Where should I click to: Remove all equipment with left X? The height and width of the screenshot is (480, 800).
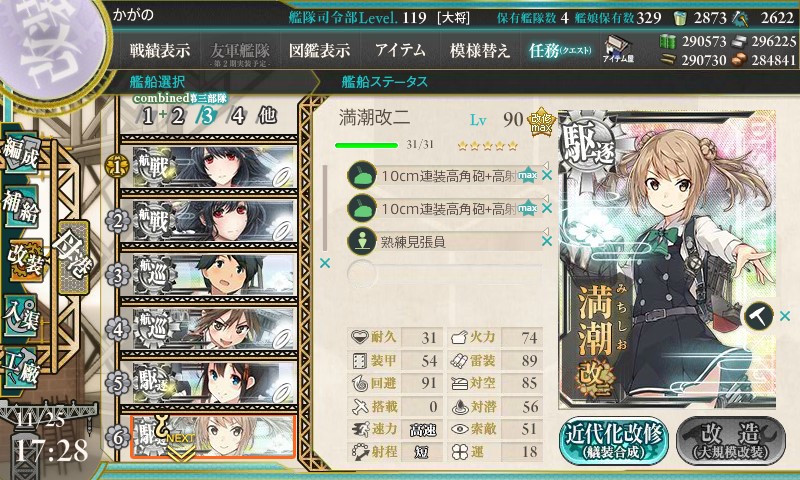tap(324, 263)
